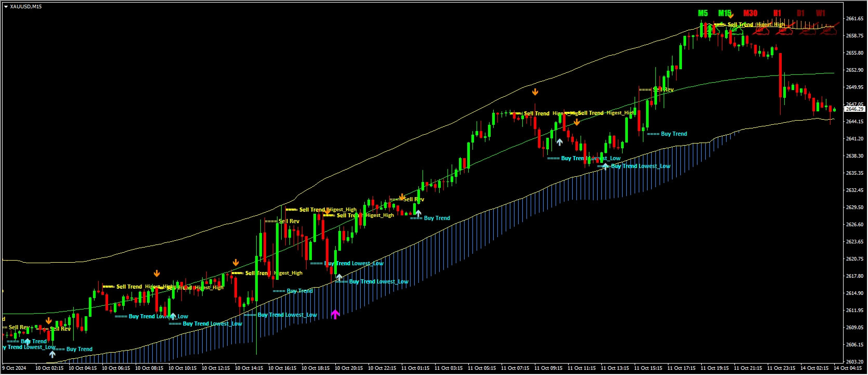This screenshot has width=868, height=375.
Task: Click price level 2652.90 on the scale
Action: click(854, 70)
